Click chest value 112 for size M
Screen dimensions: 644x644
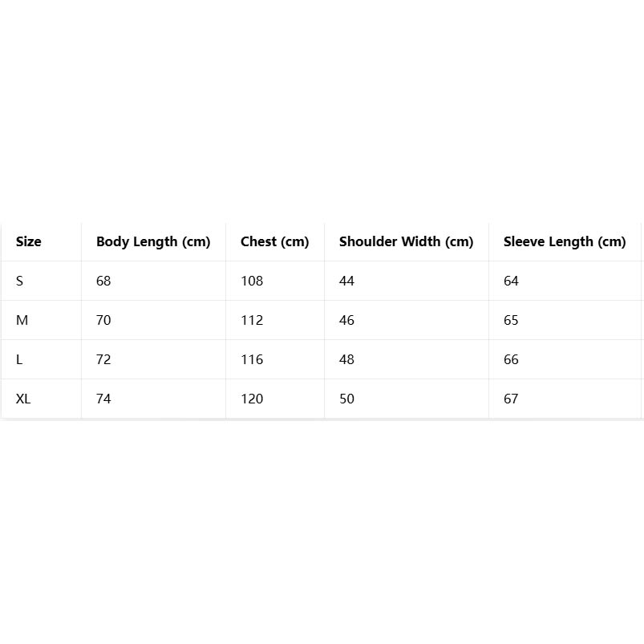coord(252,320)
